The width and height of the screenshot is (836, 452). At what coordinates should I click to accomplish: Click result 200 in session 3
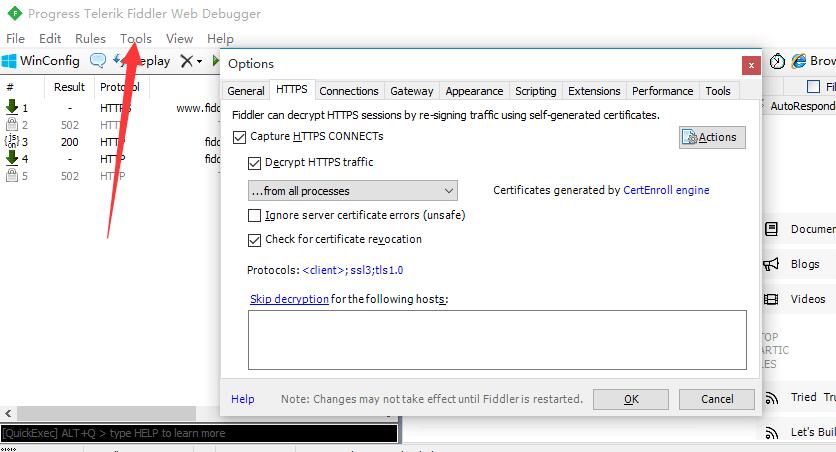click(x=69, y=142)
